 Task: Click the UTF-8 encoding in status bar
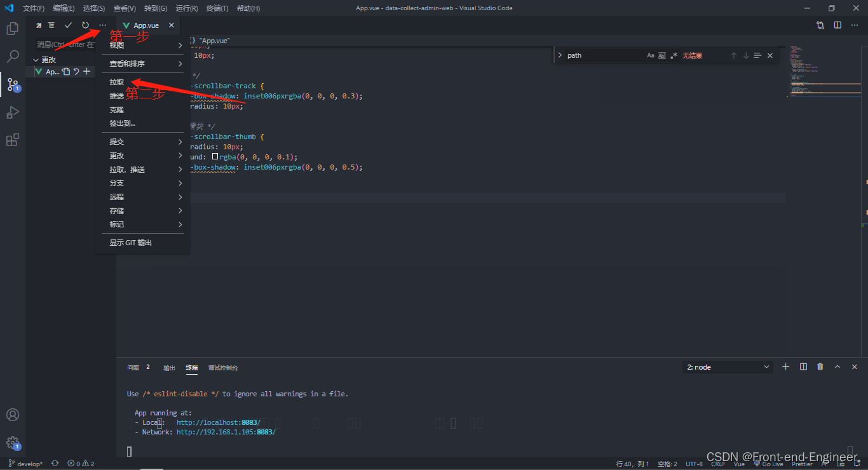[x=694, y=464]
